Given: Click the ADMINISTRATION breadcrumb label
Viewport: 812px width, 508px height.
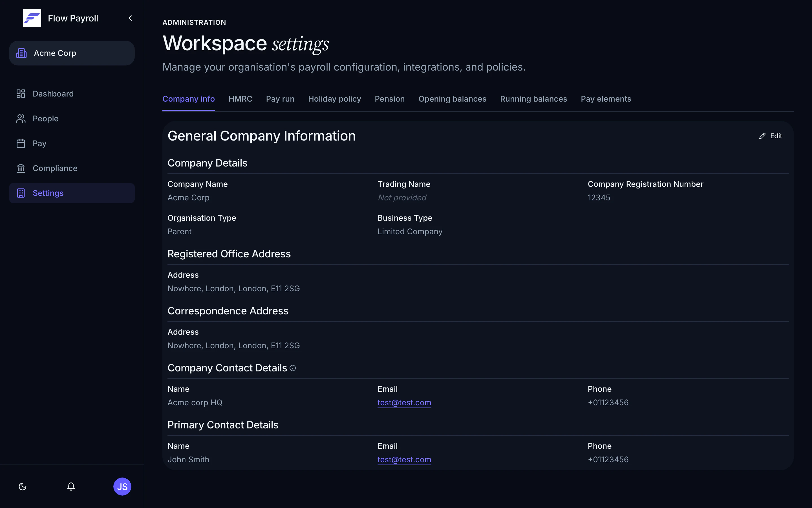Looking at the screenshot, I should pyautogui.click(x=194, y=23).
